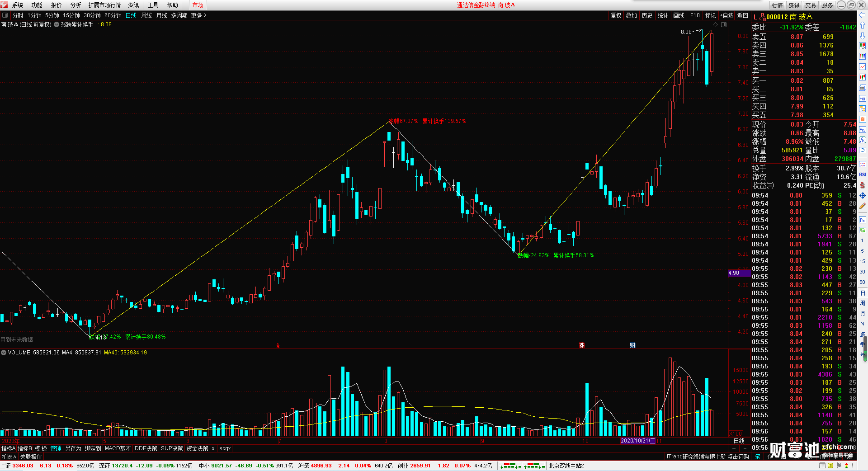Click the hierarchy tree icon in right sidebar
The width and height of the screenshot is (868, 471).
coord(863,108)
